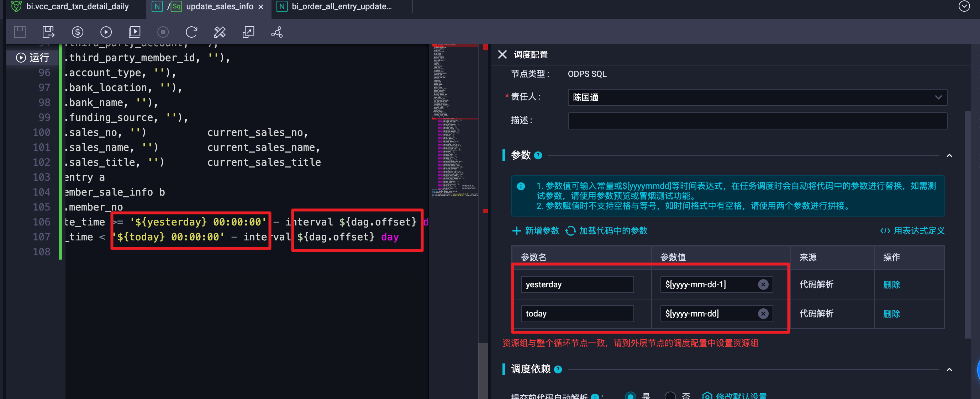The width and height of the screenshot is (980, 399).
Task: Open the cost estimate dollar icon
Action: point(78,32)
